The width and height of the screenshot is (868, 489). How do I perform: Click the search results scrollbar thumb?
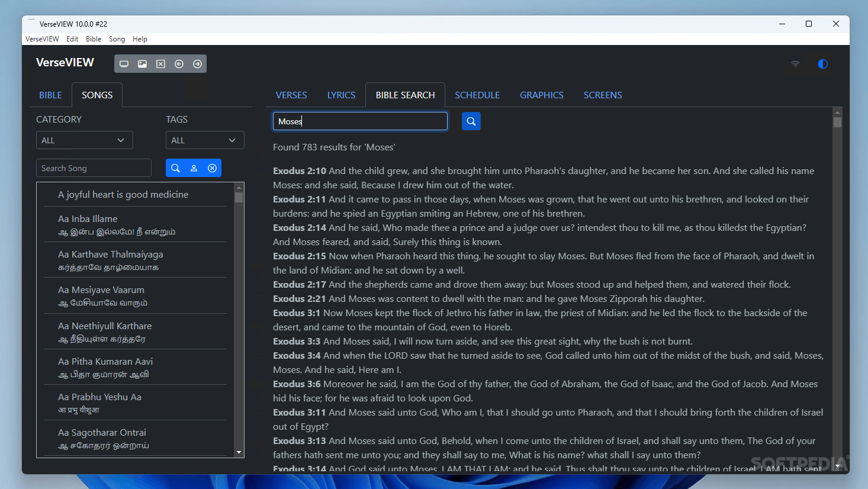click(837, 123)
